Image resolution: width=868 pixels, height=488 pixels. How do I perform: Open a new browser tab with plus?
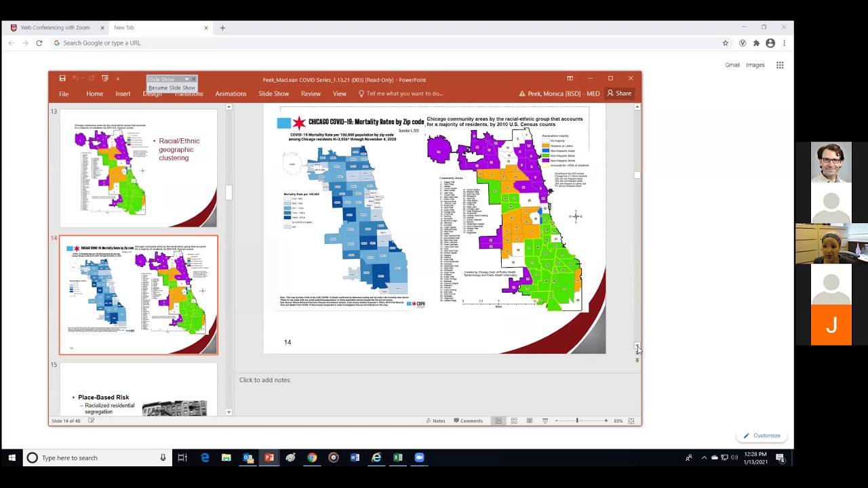click(222, 28)
